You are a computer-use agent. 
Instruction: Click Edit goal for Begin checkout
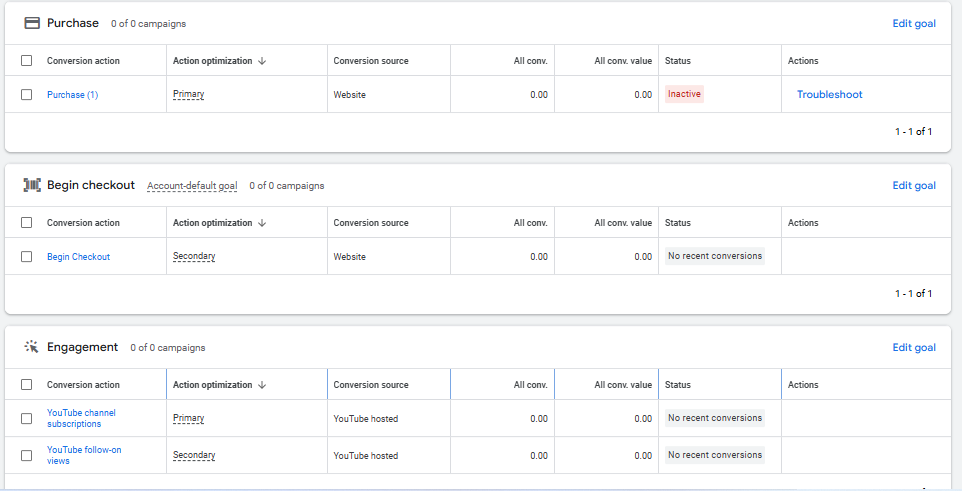914,185
